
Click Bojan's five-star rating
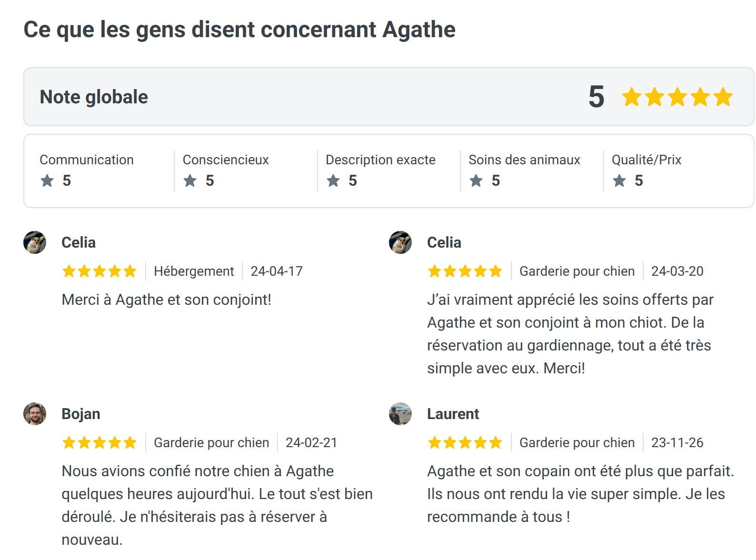click(x=99, y=443)
